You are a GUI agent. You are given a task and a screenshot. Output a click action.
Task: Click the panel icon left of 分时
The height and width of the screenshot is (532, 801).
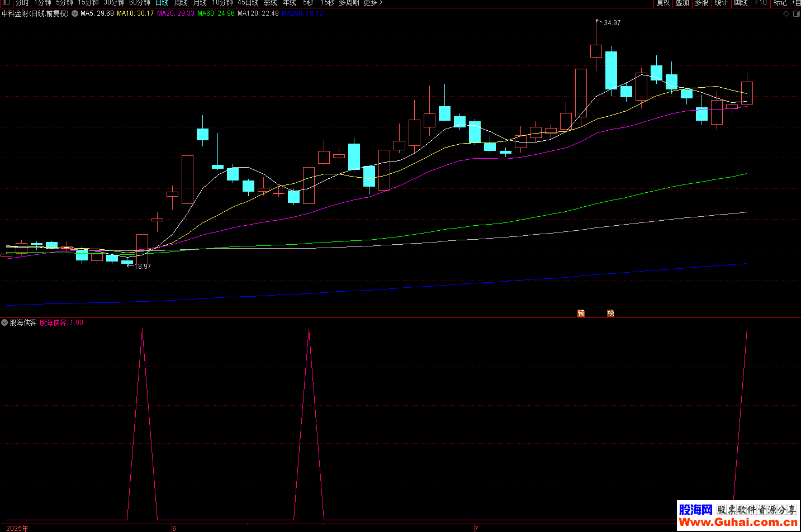coord(6,3)
